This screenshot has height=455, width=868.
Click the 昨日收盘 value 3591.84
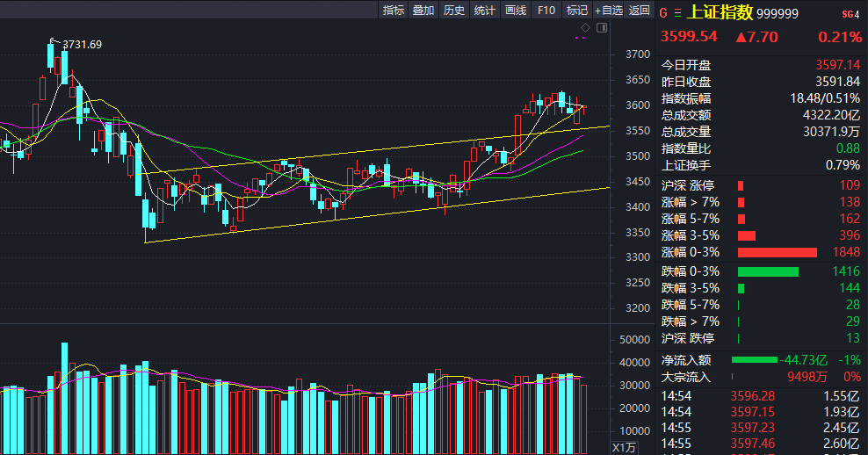click(837, 82)
